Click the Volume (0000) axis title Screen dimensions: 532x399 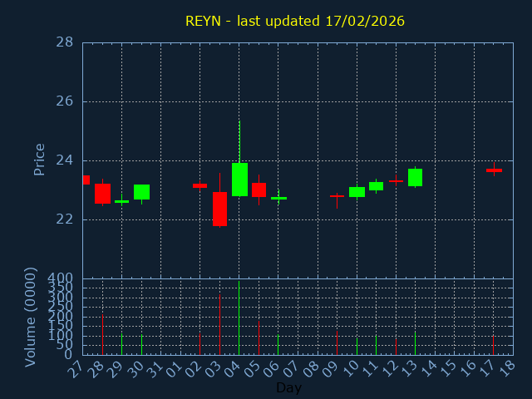click(31, 317)
